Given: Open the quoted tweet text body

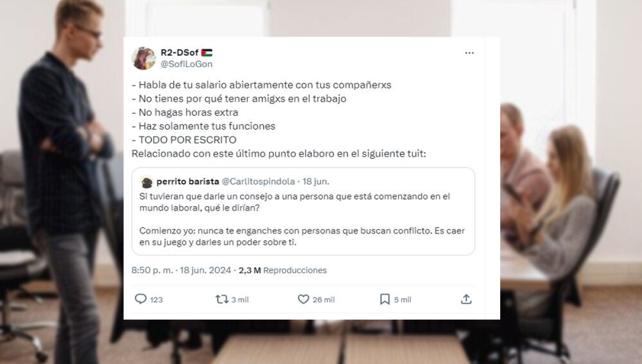Looking at the screenshot, I should 302,219.
